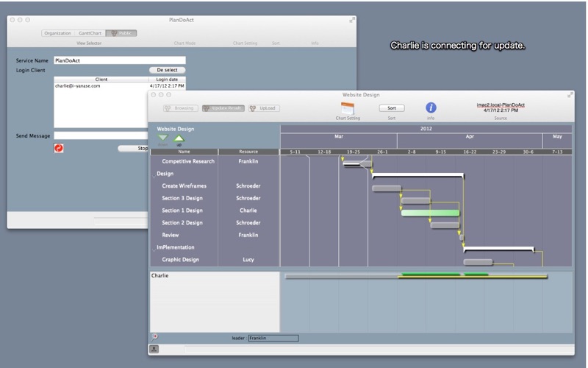Open Chart Setting calendar icon

(347, 108)
